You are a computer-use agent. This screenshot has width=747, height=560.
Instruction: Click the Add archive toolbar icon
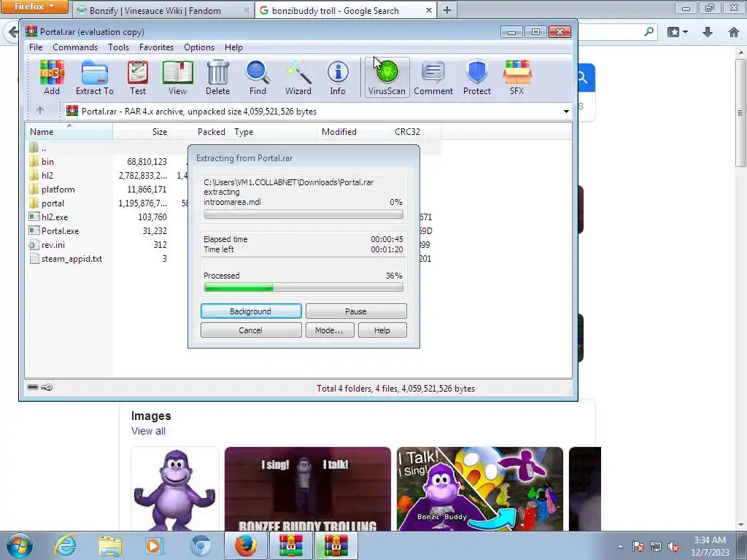point(52,77)
